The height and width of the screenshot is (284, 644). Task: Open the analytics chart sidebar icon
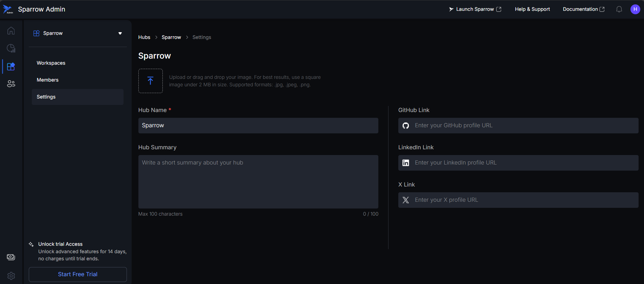click(11, 48)
